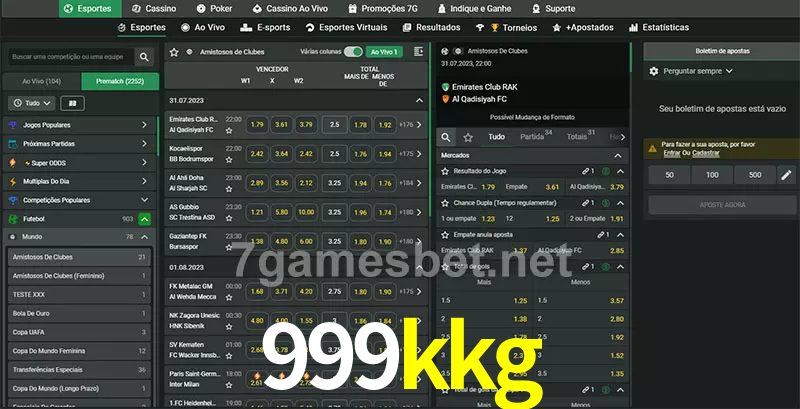This screenshot has height=409, width=800.
Task: Toggle the Várias colunas switch
Action: point(353,51)
